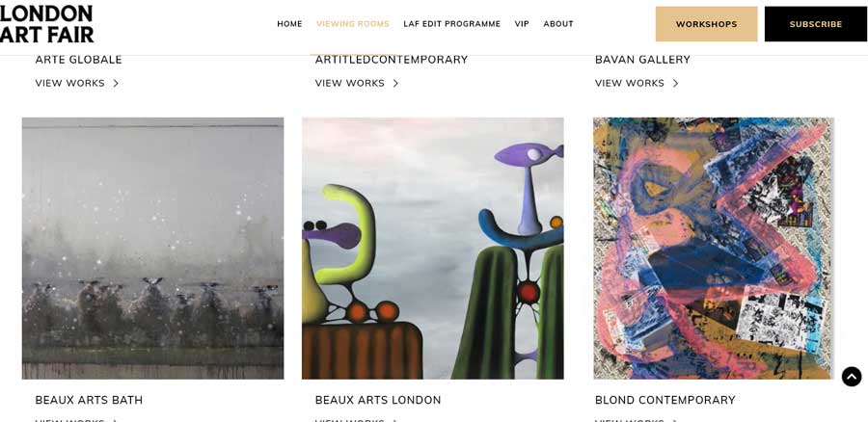868x422 pixels.
Task: Open the Beaux Arts Bath sheep painting
Action: click(152, 249)
